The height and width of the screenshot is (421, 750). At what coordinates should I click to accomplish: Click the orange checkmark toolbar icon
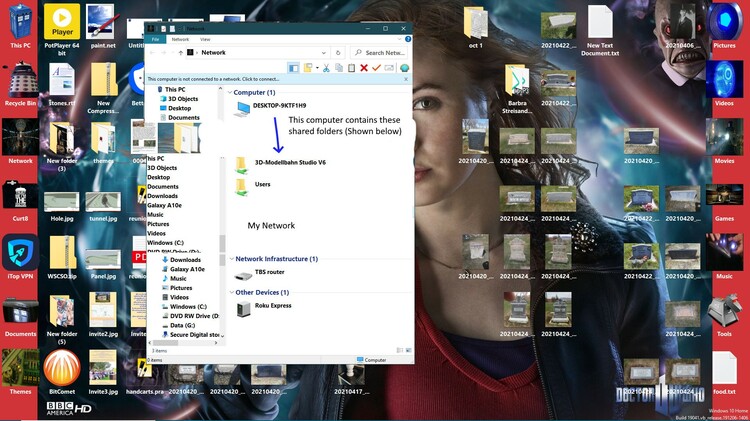pos(376,68)
